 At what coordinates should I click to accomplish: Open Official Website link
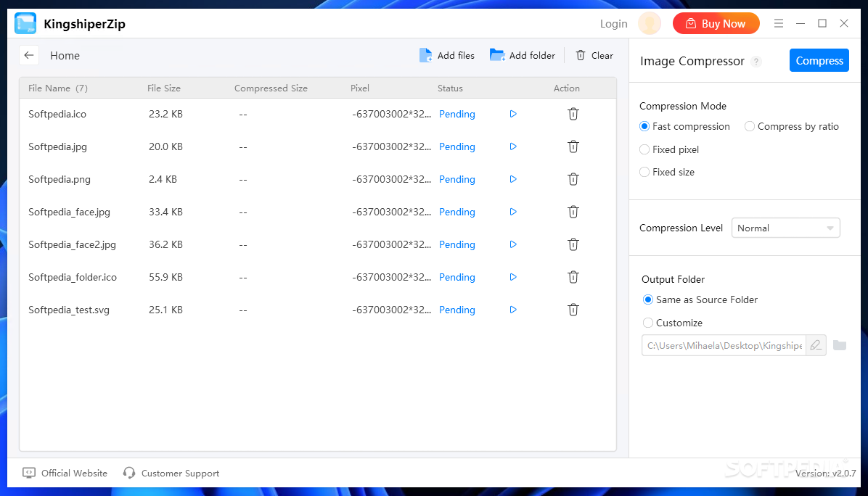[65, 473]
